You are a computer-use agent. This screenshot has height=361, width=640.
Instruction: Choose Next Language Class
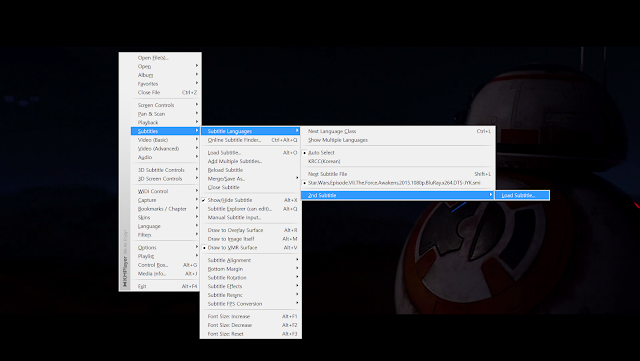(x=398, y=131)
